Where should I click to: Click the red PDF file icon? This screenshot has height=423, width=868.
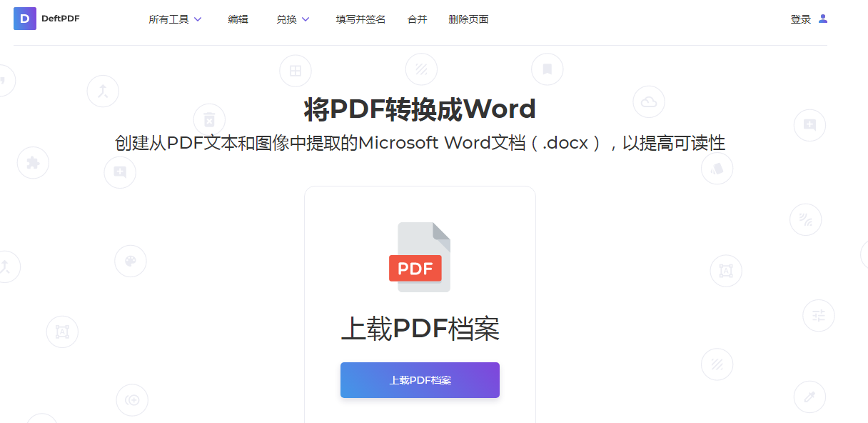[x=420, y=257]
